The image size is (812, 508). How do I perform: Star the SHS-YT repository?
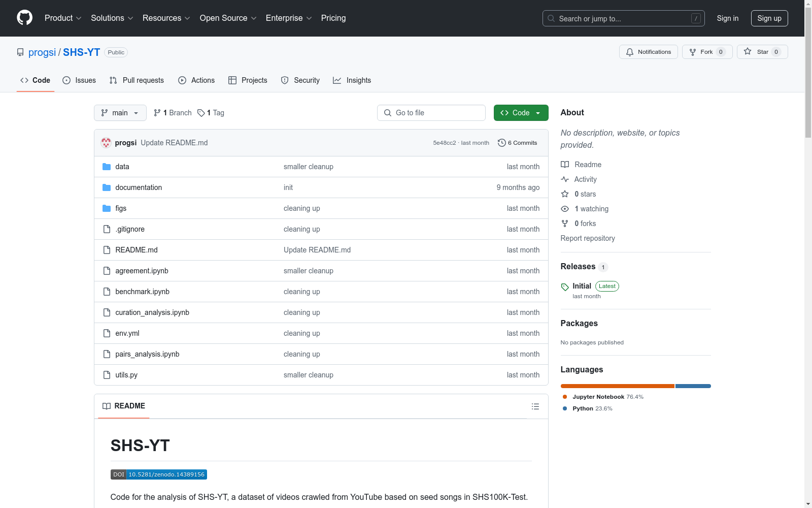(x=762, y=52)
